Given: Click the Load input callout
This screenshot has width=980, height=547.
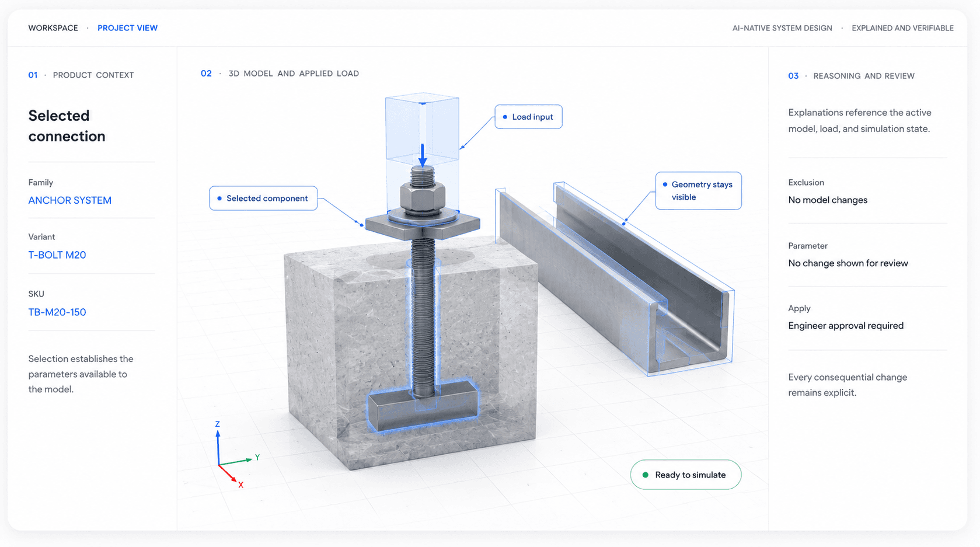Looking at the screenshot, I should tap(528, 117).
